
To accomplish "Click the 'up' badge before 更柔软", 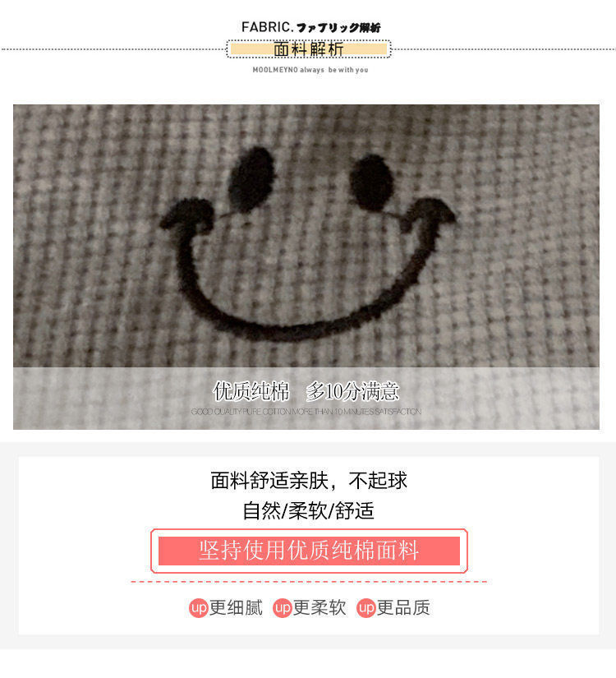I will pyautogui.click(x=283, y=608).
